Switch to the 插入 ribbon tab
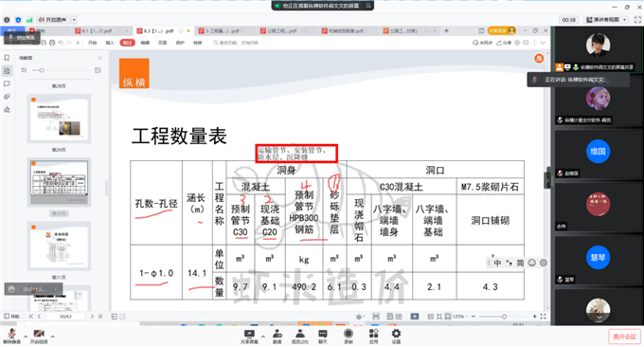Screen dimensions: 644x347 (x=110, y=43)
